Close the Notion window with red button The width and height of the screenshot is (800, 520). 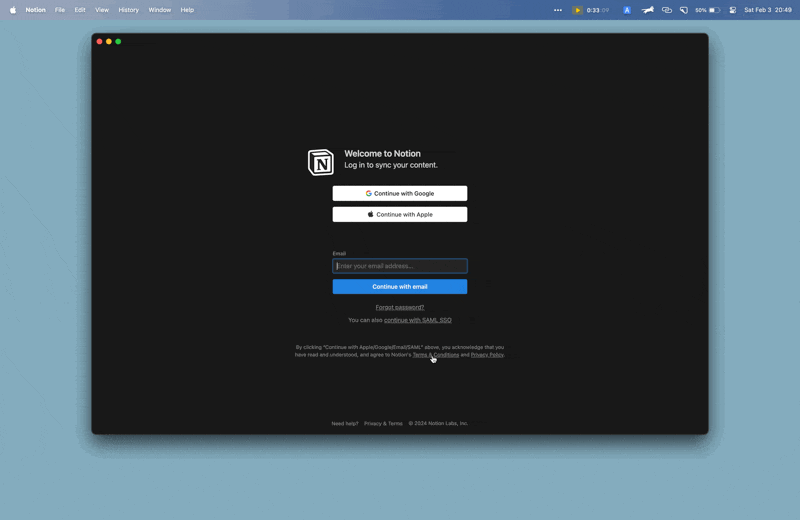point(99,41)
